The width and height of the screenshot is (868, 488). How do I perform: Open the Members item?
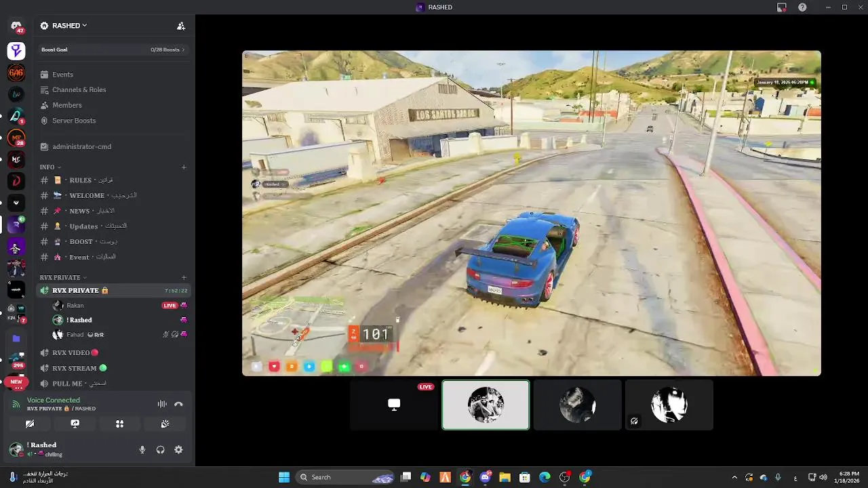113,105
